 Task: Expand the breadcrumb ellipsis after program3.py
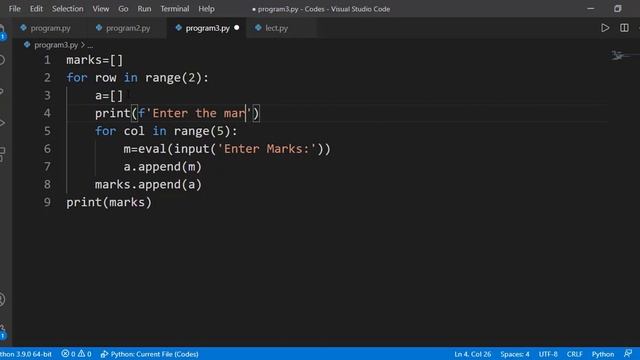point(90,45)
